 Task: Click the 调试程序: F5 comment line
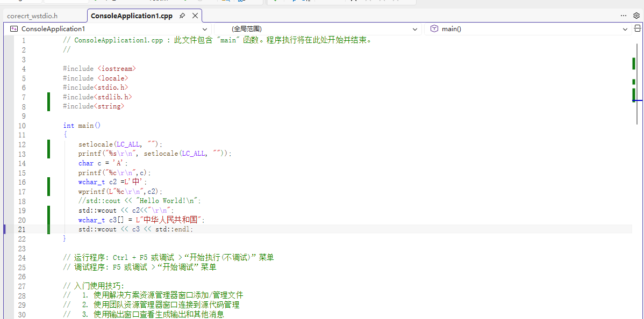[x=140, y=267]
